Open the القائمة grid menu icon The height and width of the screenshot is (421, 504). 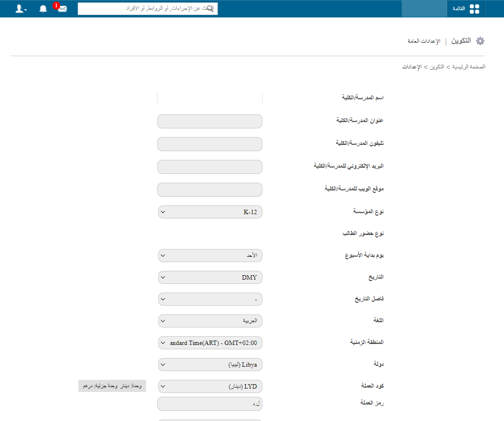tap(474, 9)
